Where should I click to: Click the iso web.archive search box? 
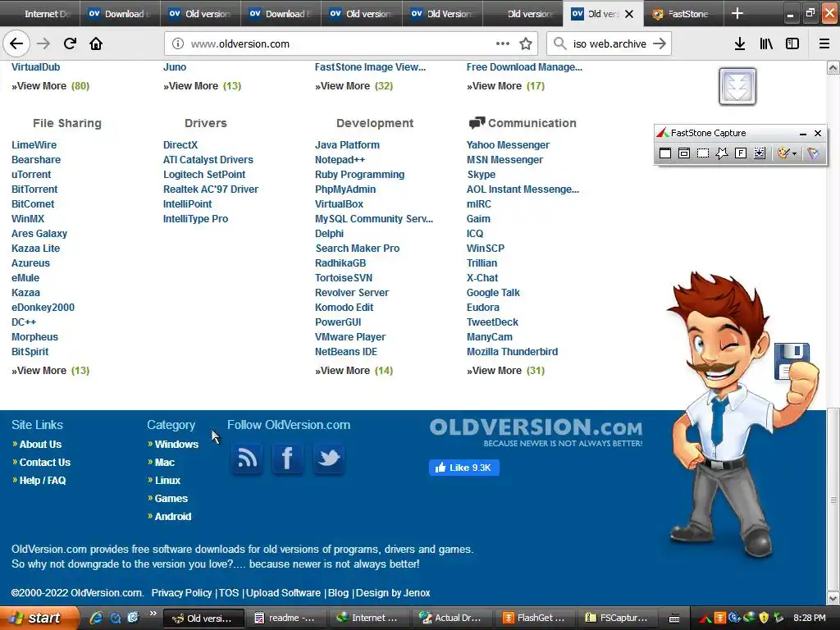[609, 44]
